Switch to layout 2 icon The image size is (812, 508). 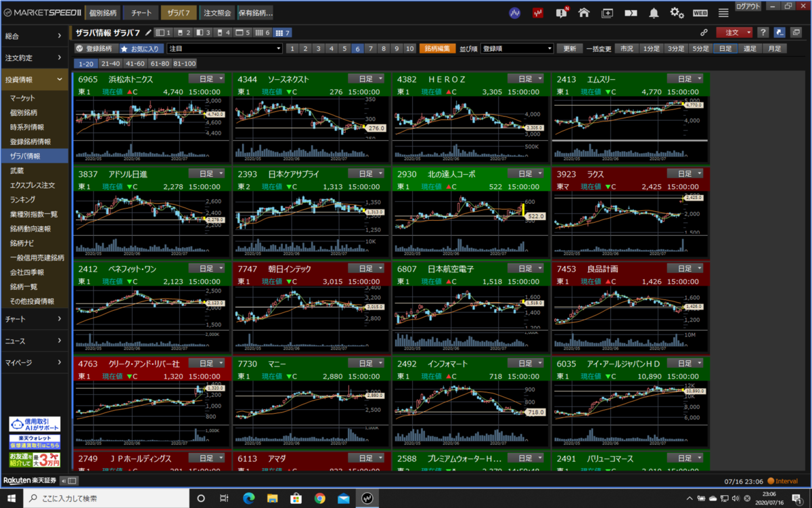[x=183, y=33]
